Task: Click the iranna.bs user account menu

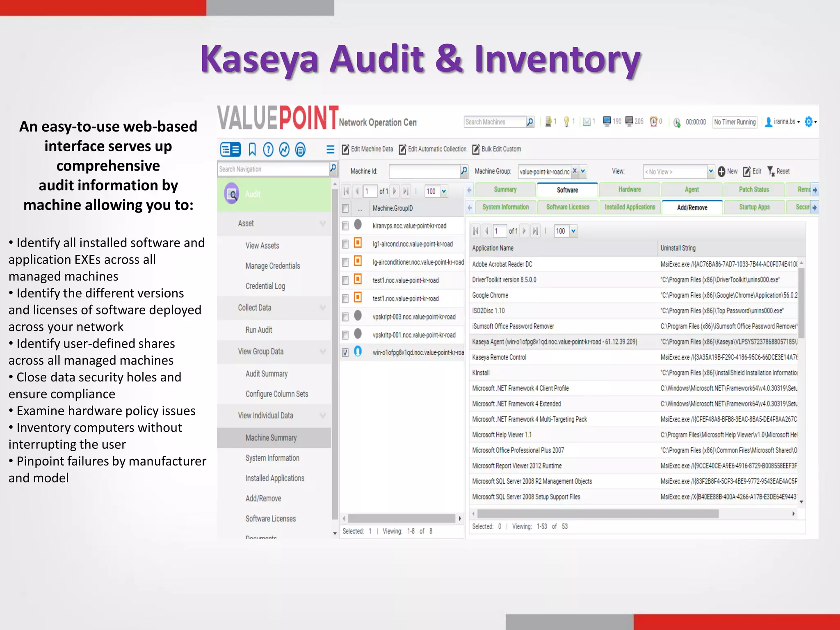Action: click(782, 122)
